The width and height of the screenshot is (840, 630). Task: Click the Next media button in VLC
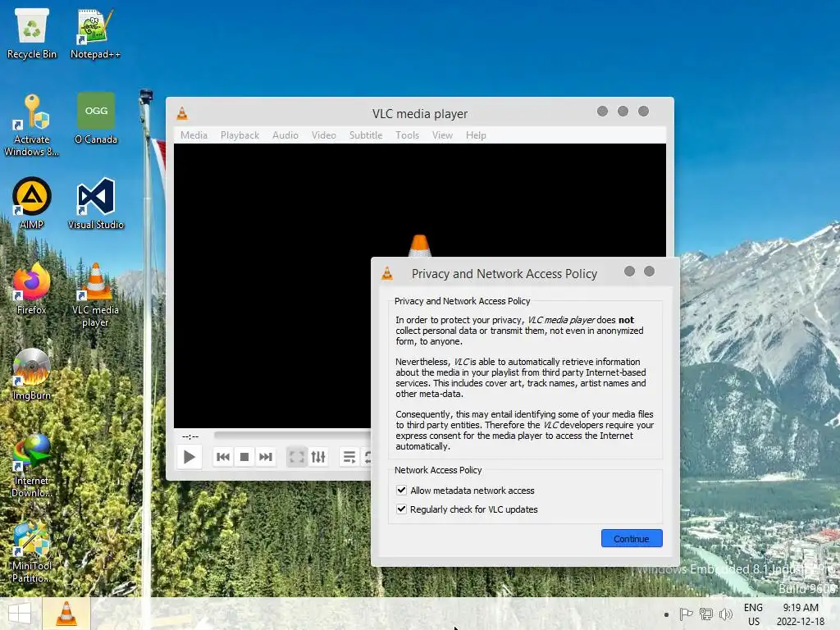pos(266,457)
